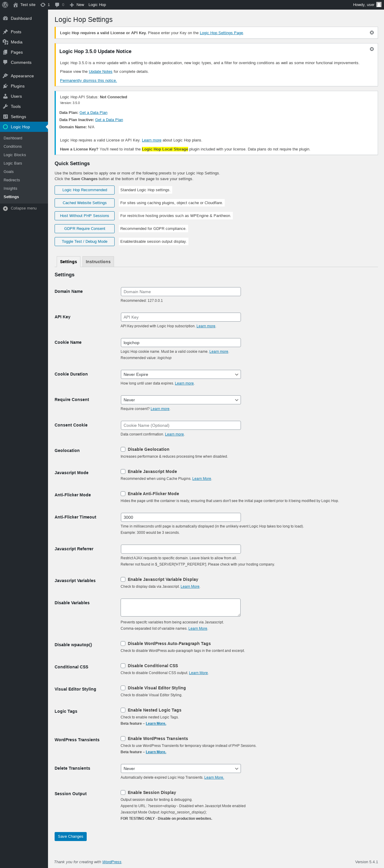Image resolution: width=384 pixels, height=868 pixels.
Task: Switch to the Instructions tab
Action: (98, 262)
